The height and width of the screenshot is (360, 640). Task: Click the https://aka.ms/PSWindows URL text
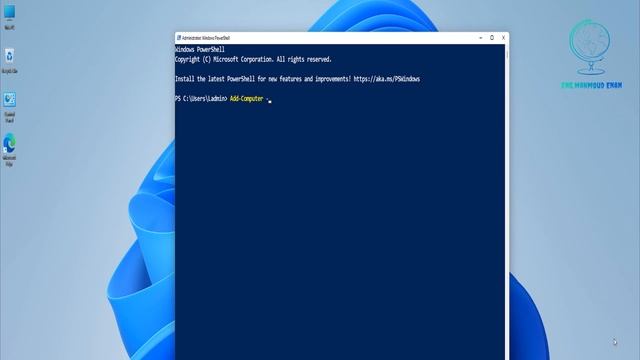pyautogui.click(x=387, y=79)
